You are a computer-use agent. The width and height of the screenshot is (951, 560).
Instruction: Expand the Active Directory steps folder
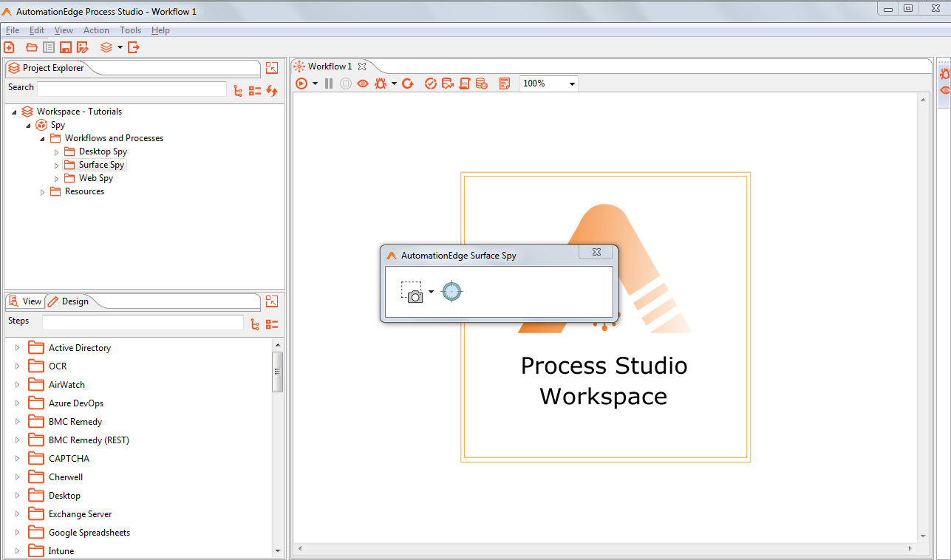point(17,347)
